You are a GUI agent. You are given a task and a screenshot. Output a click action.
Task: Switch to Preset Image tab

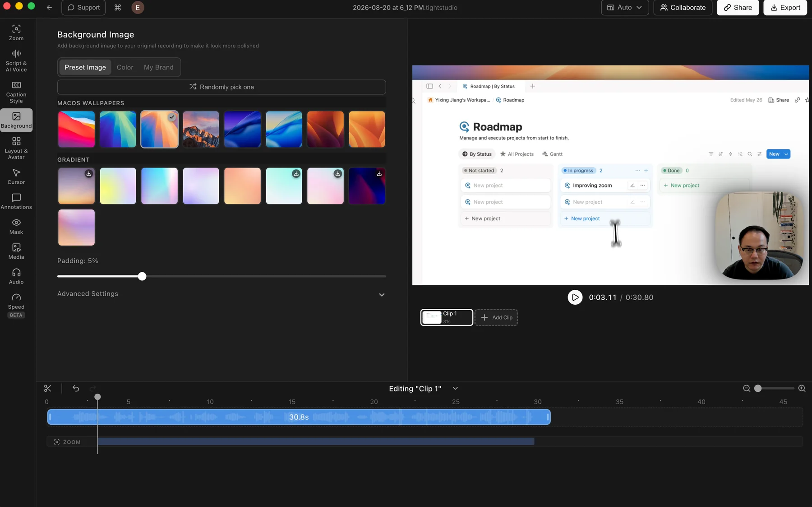click(x=85, y=67)
